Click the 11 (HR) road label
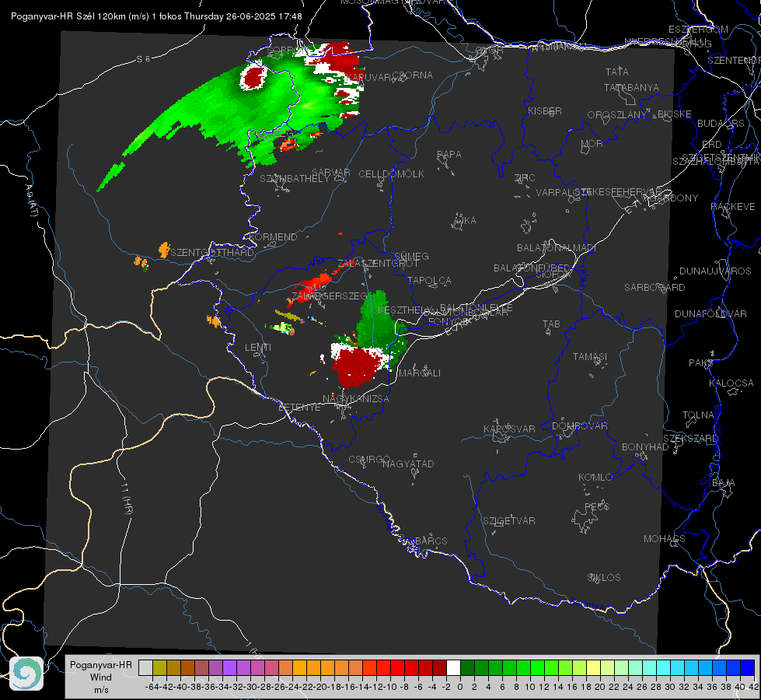Viewport: 761px width, 700px height. click(127, 499)
